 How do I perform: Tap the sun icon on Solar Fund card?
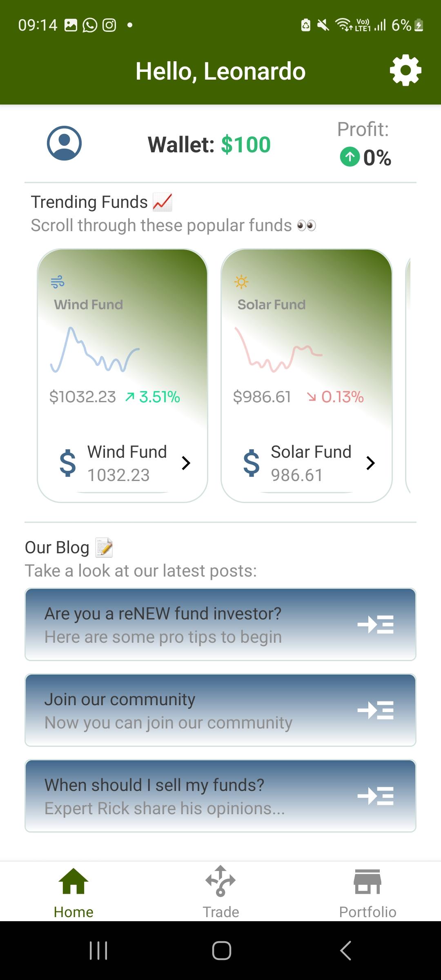[x=241, y=282]
